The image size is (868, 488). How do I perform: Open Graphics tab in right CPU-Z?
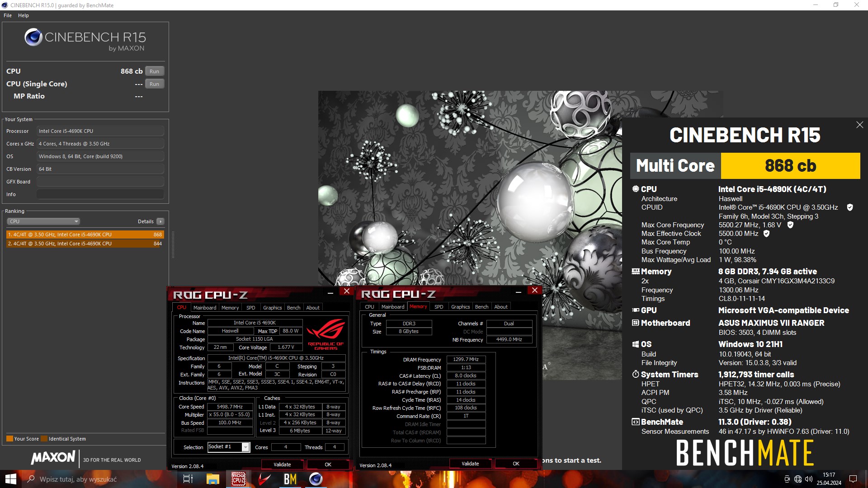460,307
